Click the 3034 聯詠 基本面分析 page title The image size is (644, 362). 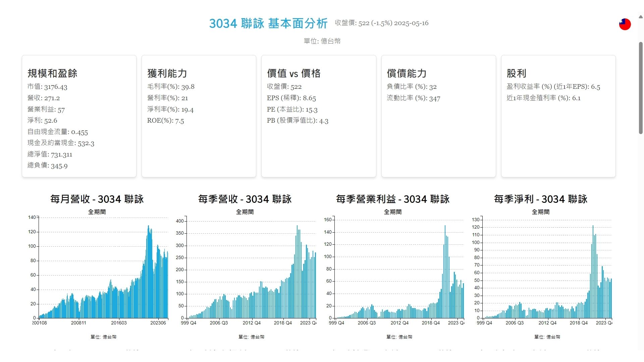(268, 23)
